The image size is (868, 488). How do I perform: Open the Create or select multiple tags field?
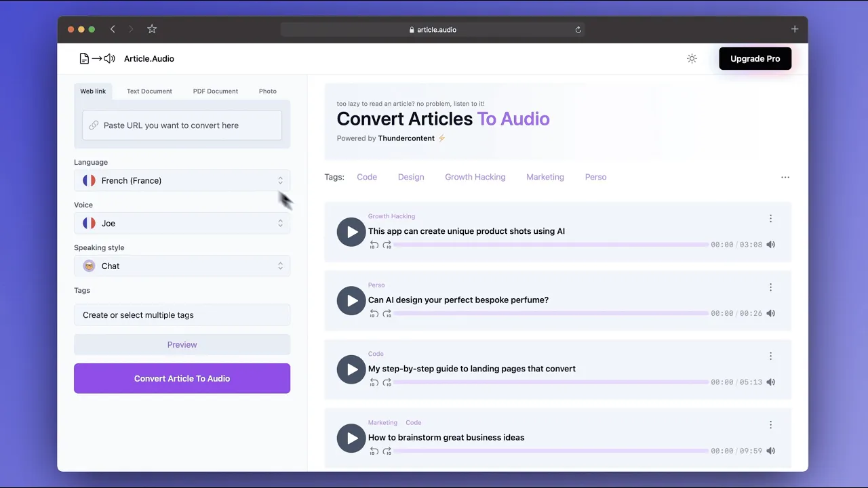(x=182, y=315)
